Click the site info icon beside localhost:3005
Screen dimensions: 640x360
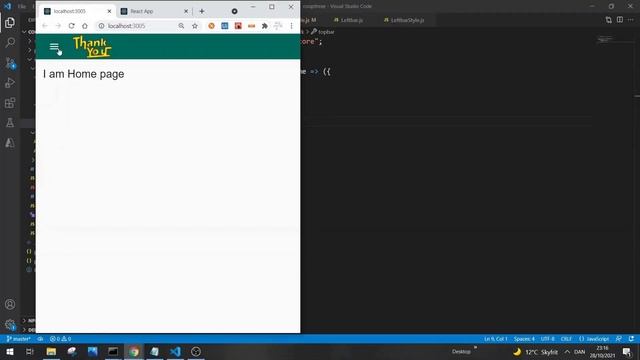(x=101, y=26)
